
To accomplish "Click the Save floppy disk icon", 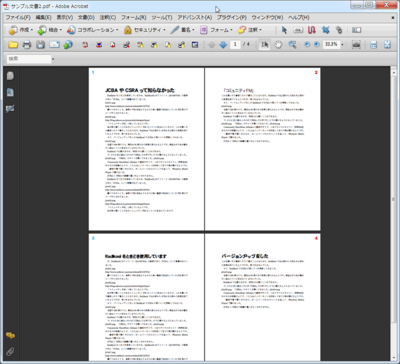I will point(41,45).
